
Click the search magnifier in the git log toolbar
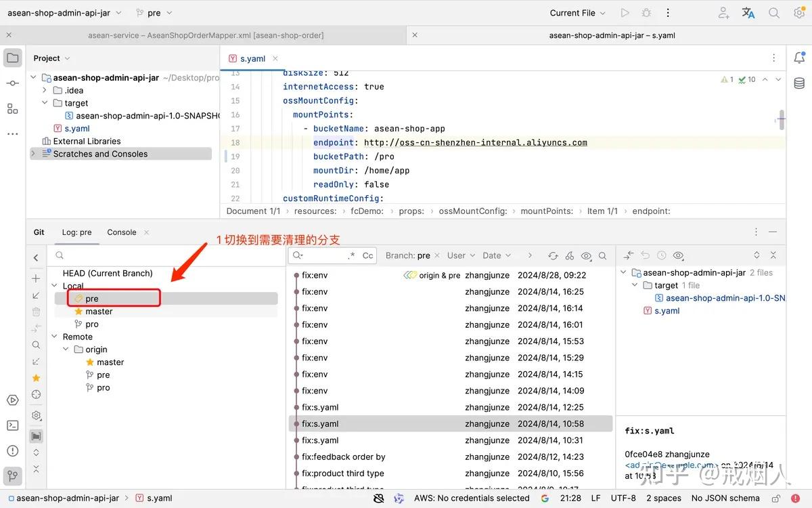point(602,256)
